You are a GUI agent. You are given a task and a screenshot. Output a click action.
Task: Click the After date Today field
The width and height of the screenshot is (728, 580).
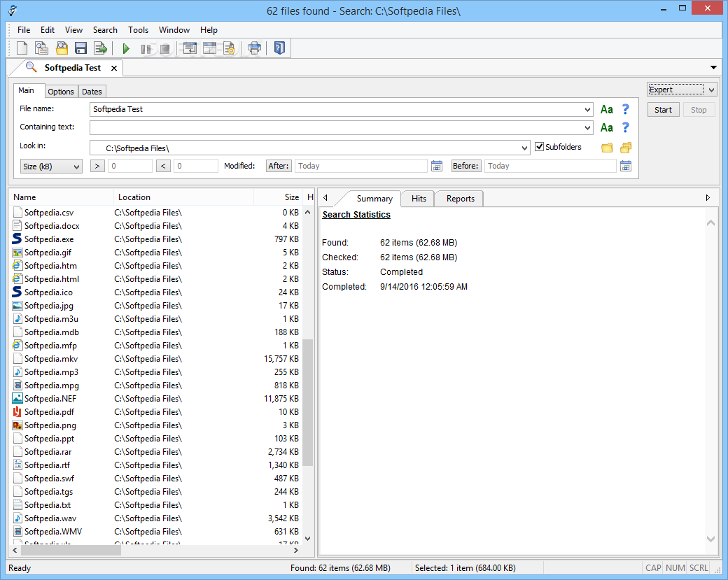click(360, 166)
